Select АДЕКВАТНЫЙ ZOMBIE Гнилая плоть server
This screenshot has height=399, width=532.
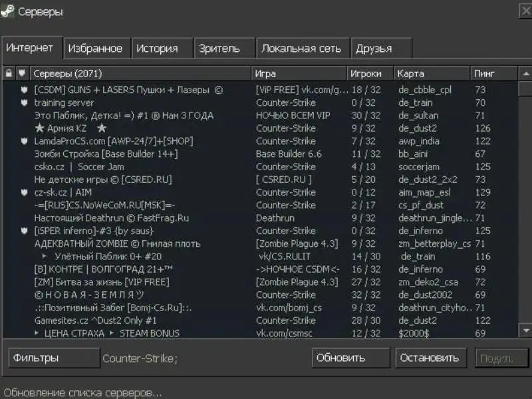[261, 244]
